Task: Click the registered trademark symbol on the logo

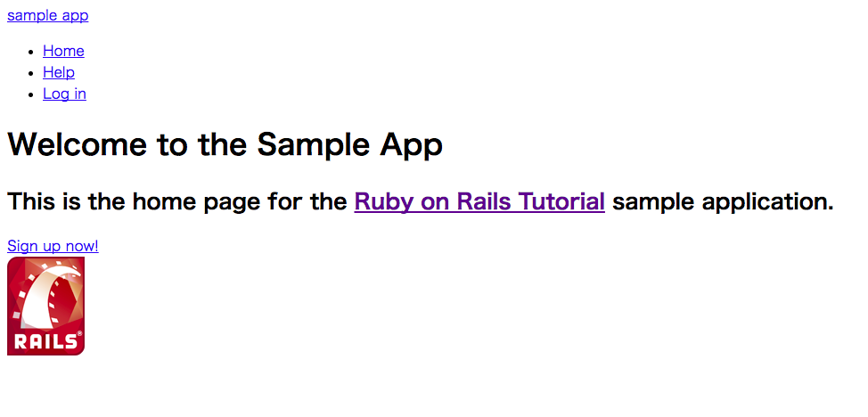Action: click(x=79, y=335)
